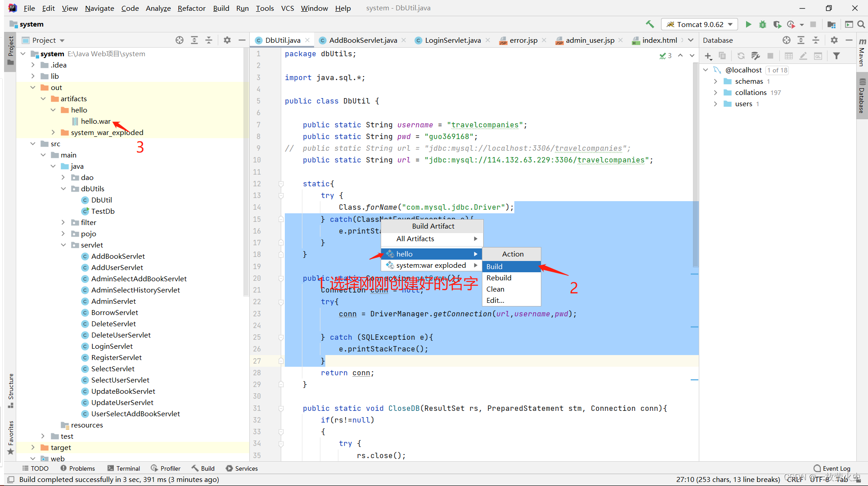Click Project panel locate target icon

coord(180,40)
